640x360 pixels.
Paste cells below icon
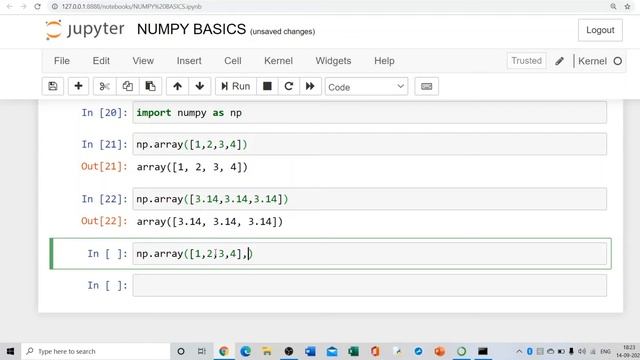point(150,87)
